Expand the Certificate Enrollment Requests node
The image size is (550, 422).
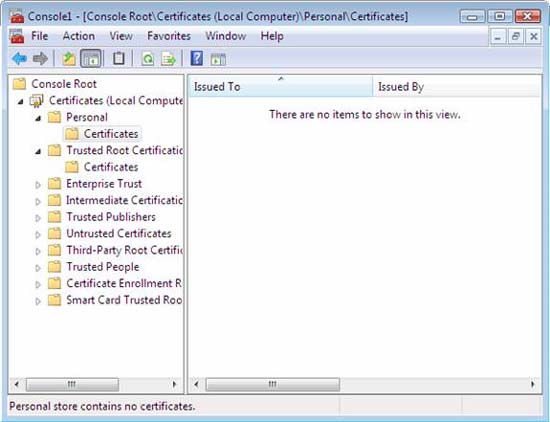click(x=38, y=284)
